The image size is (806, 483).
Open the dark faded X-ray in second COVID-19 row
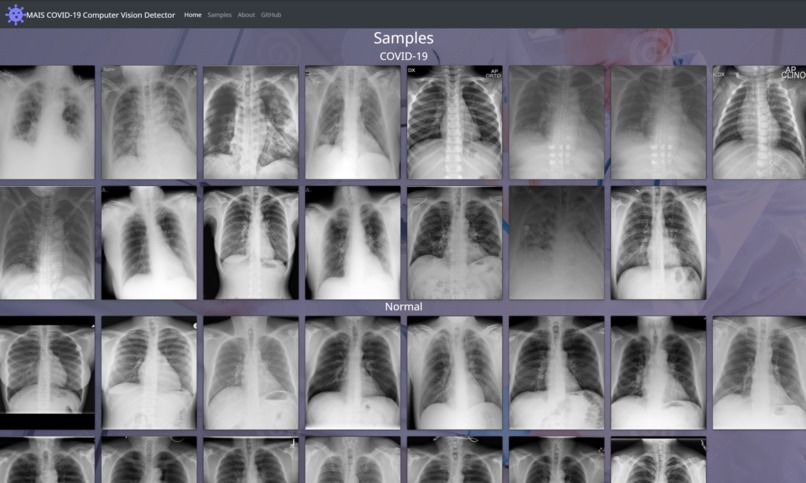556,243
